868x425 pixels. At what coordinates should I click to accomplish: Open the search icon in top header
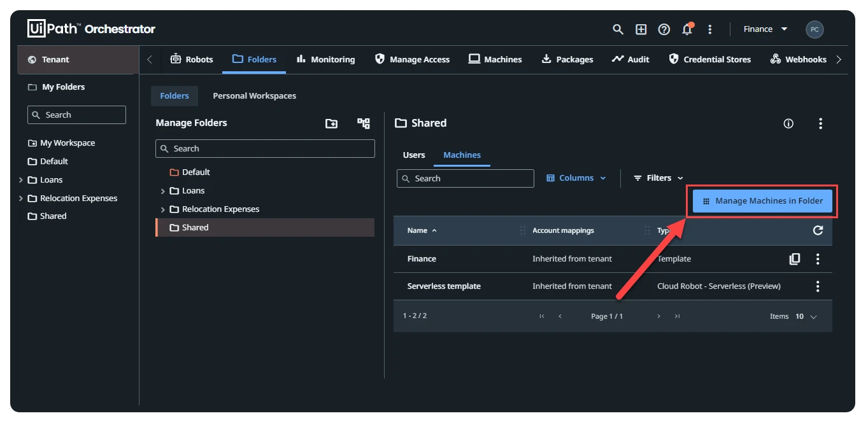(618, 29)
